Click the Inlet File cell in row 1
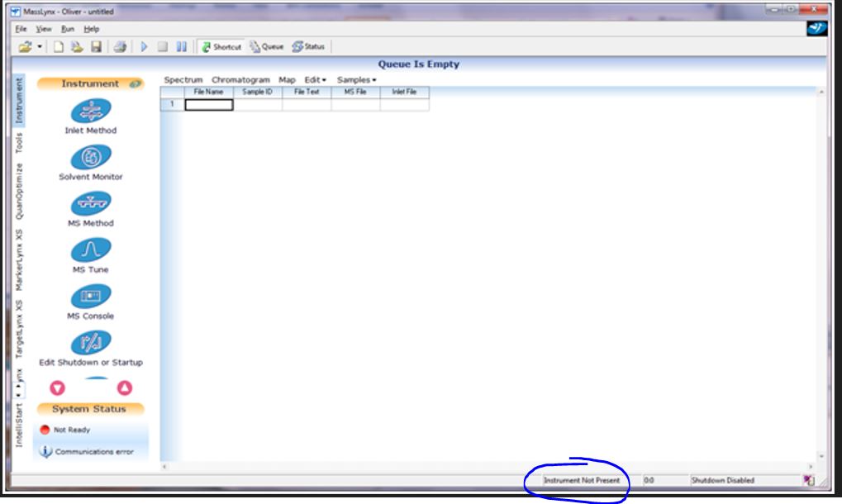This screenshot has width=842, height=504. (404, 105)
